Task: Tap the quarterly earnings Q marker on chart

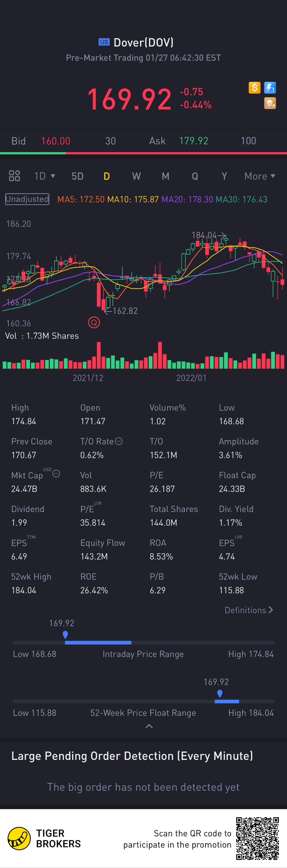Action: pos(94,323)
